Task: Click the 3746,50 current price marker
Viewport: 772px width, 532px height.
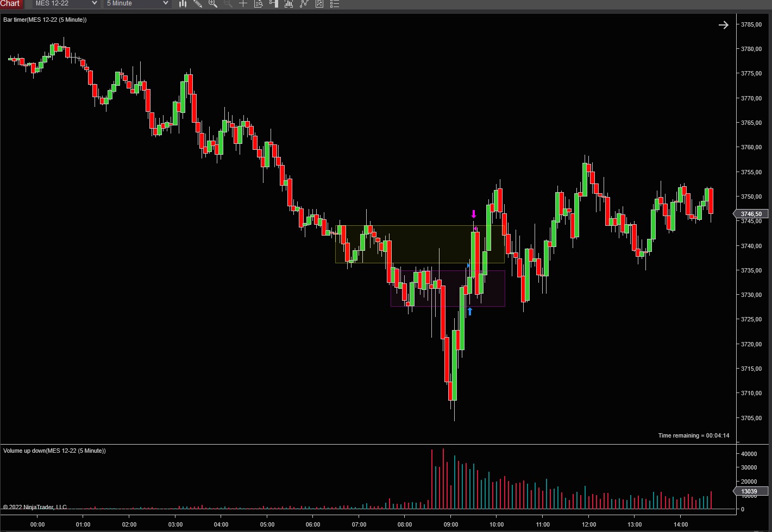Action: click(x=751, y=214)
